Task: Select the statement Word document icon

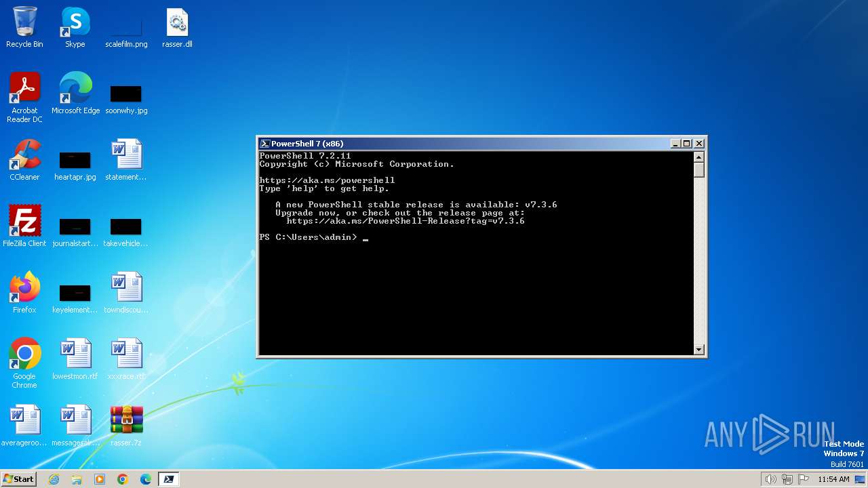Action: [x=126, y=160]
